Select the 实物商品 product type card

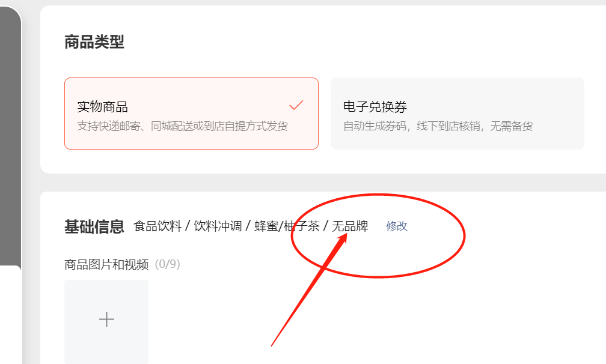(x=191, y=114)
